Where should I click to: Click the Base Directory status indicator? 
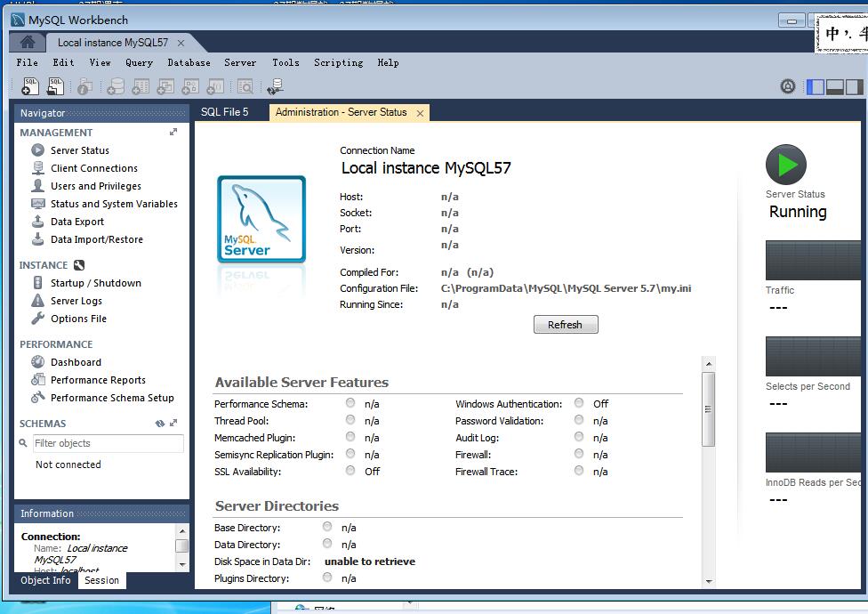[x=327, y=526]
